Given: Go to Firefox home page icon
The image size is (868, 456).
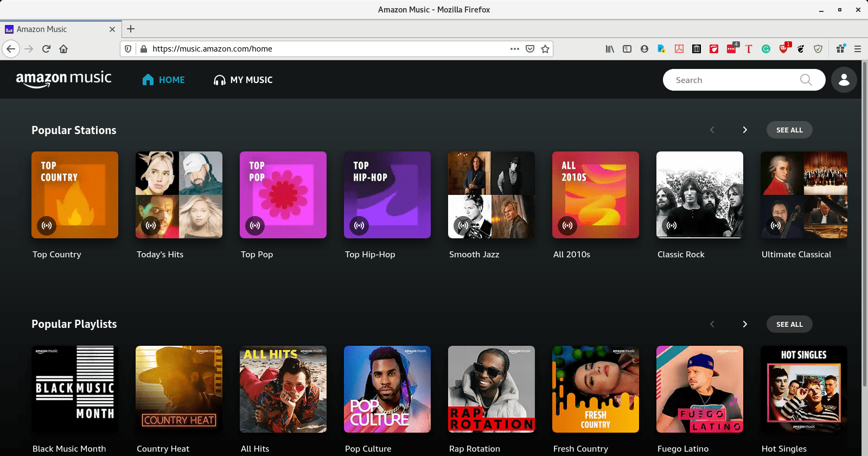Looking at the screenshot, I should pos(63,49).
